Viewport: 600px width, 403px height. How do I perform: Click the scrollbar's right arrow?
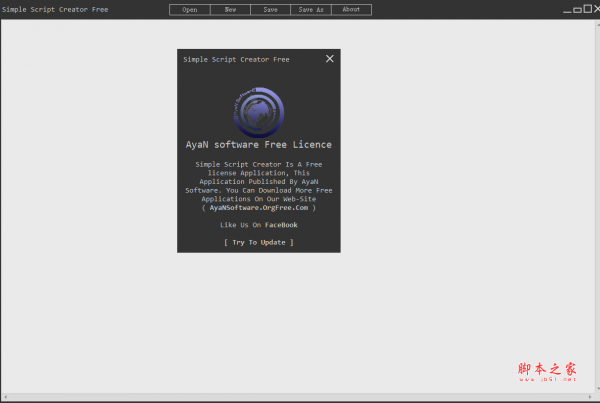click(x=595, y=397)
